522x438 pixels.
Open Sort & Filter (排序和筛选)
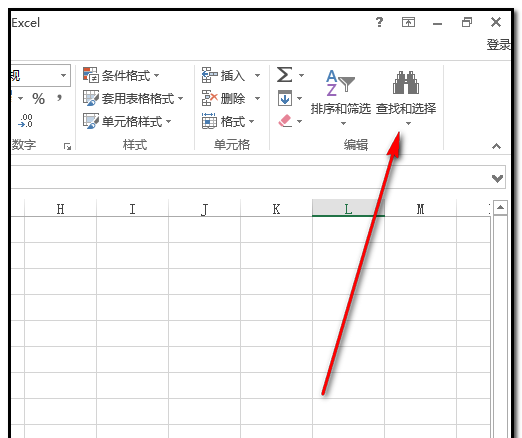(341, 97)
